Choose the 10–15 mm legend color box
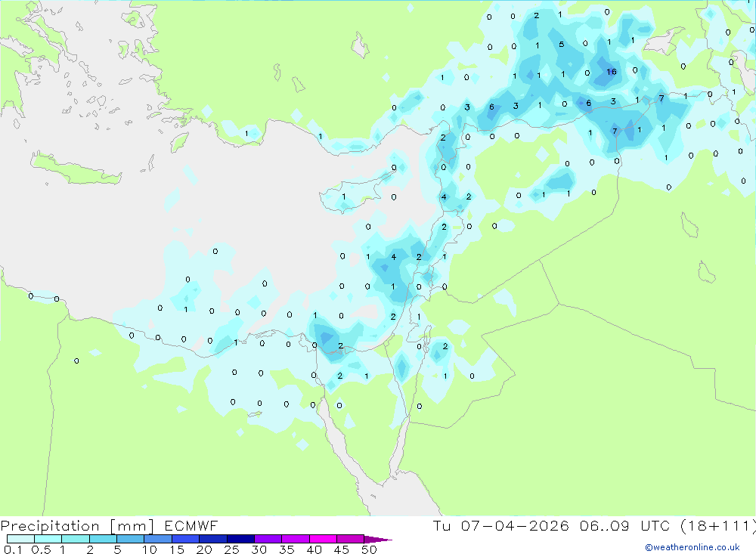Screen dimensions: 756x554 pos(158,539)
